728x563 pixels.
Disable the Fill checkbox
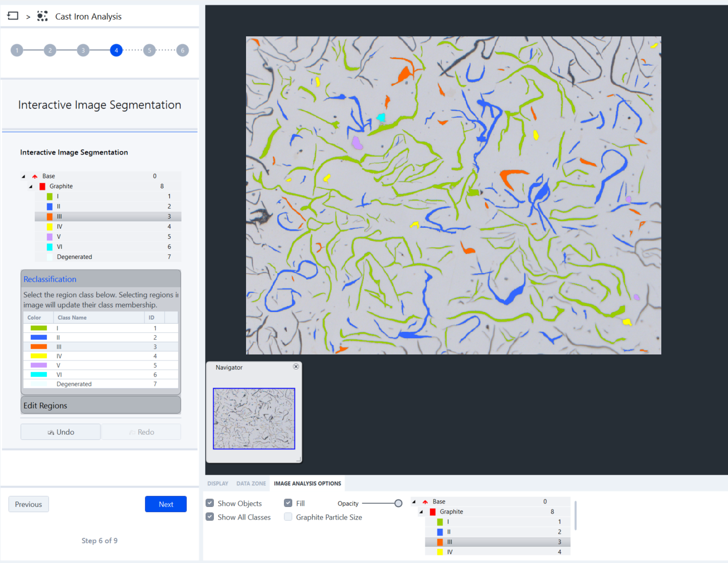click(288, 502)
